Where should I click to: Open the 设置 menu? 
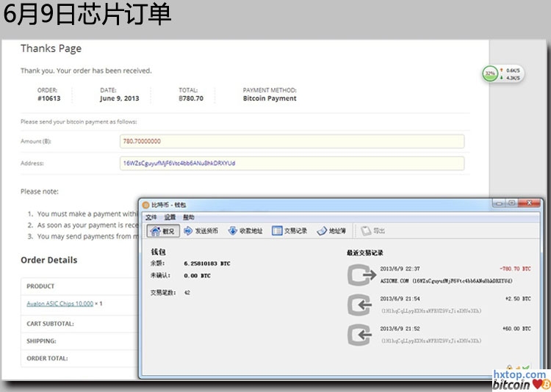pos(170,217)
